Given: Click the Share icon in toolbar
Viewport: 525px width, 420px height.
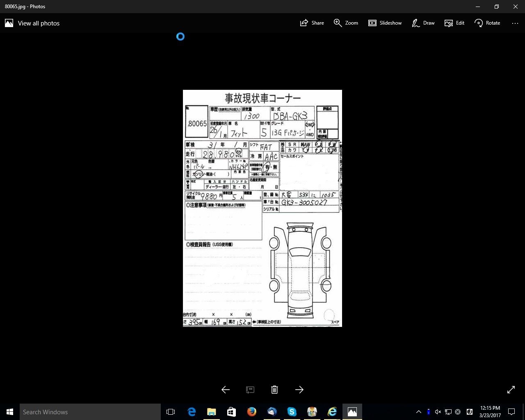Looking at the screenshot, I should point(312,23).
